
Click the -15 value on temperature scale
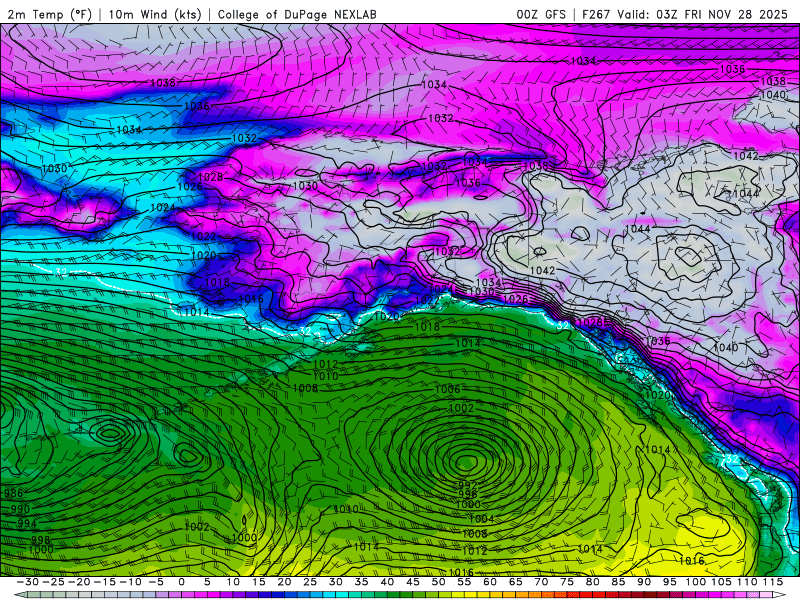[x=105, y=582]
